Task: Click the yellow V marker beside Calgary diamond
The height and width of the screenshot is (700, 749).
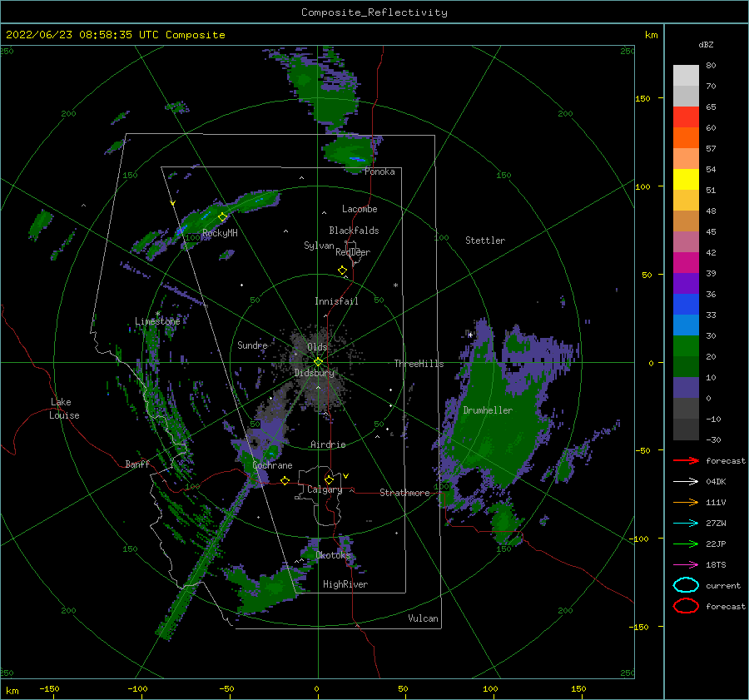Action: (345, 476)
